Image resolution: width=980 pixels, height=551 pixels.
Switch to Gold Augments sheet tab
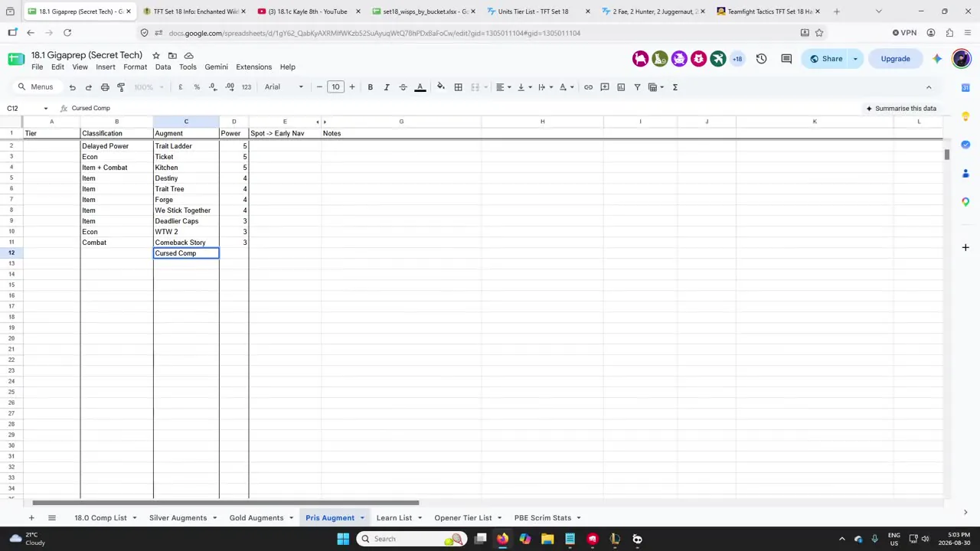(x=256, y=518)
